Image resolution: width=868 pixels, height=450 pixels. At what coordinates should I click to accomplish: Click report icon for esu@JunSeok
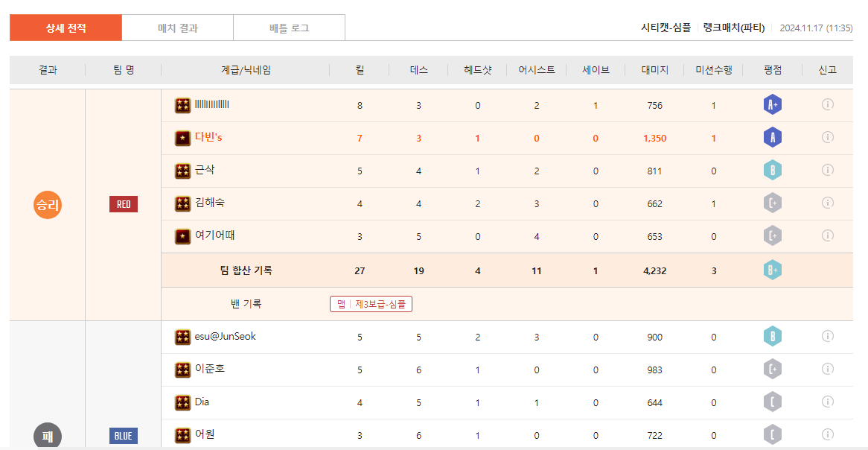tap(827, 336)
